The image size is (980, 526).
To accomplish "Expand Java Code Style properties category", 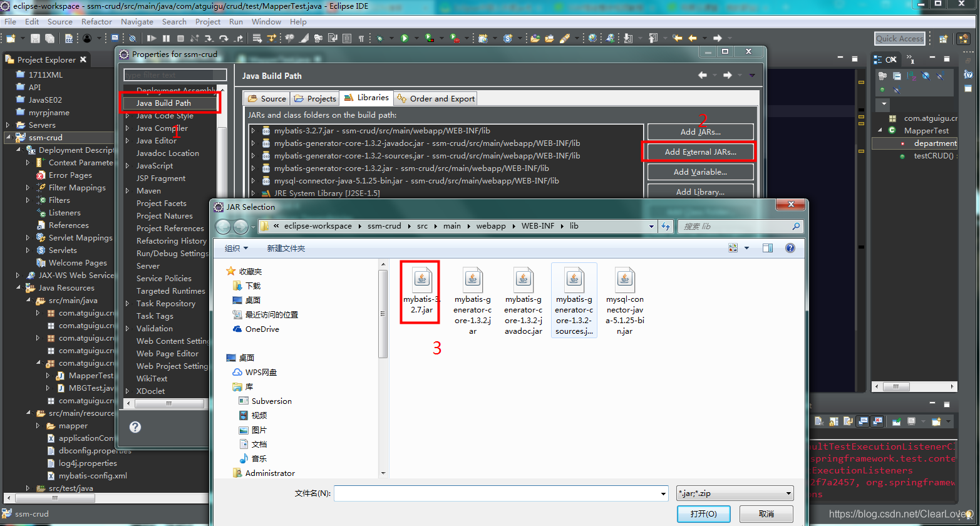I will (128, 116).
